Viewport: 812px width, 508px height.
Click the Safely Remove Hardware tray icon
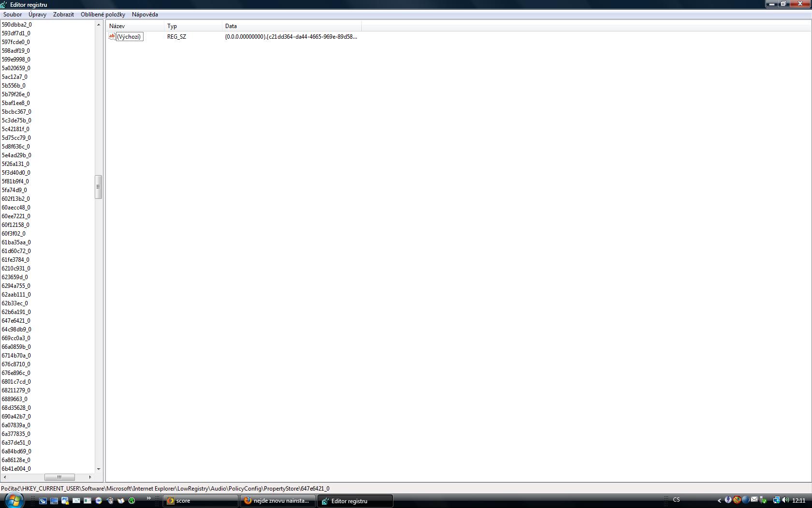(764, 500)
